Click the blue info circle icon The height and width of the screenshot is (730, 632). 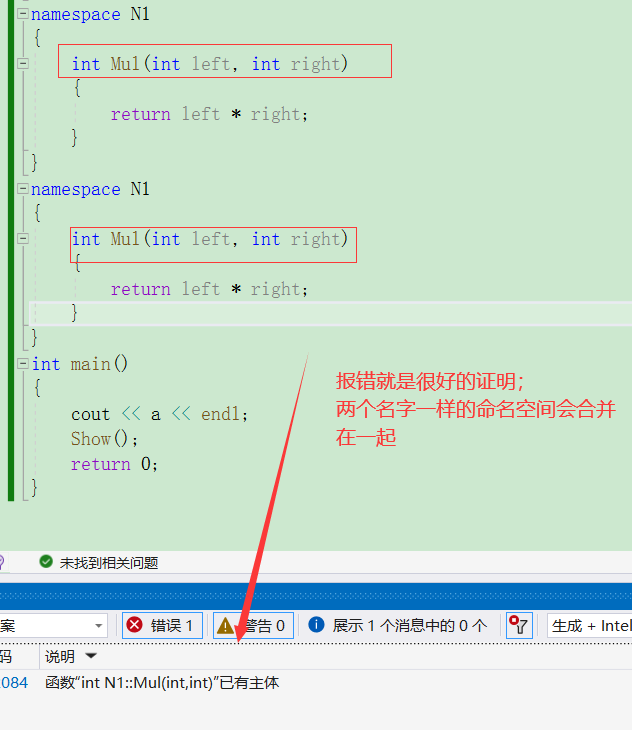coord(316,624)
